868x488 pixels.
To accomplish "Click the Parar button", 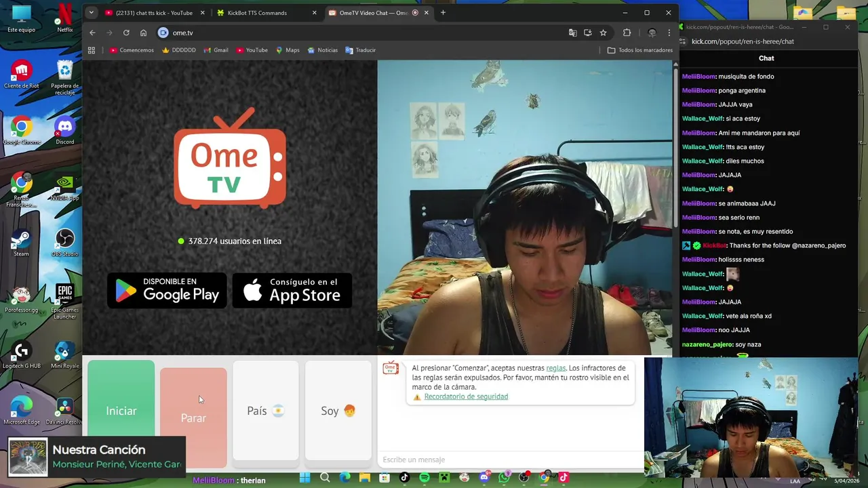I will [193, 418].
